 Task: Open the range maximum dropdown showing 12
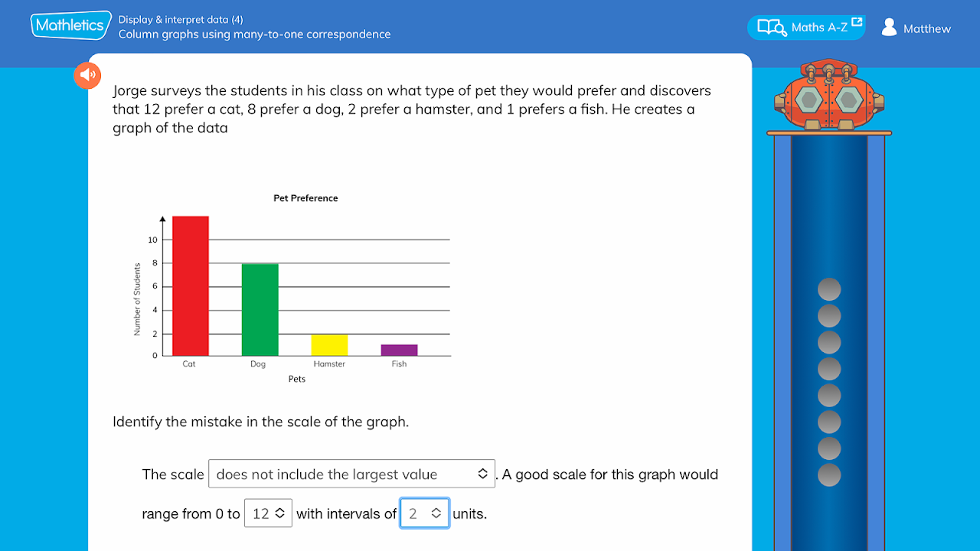[268, 514]
